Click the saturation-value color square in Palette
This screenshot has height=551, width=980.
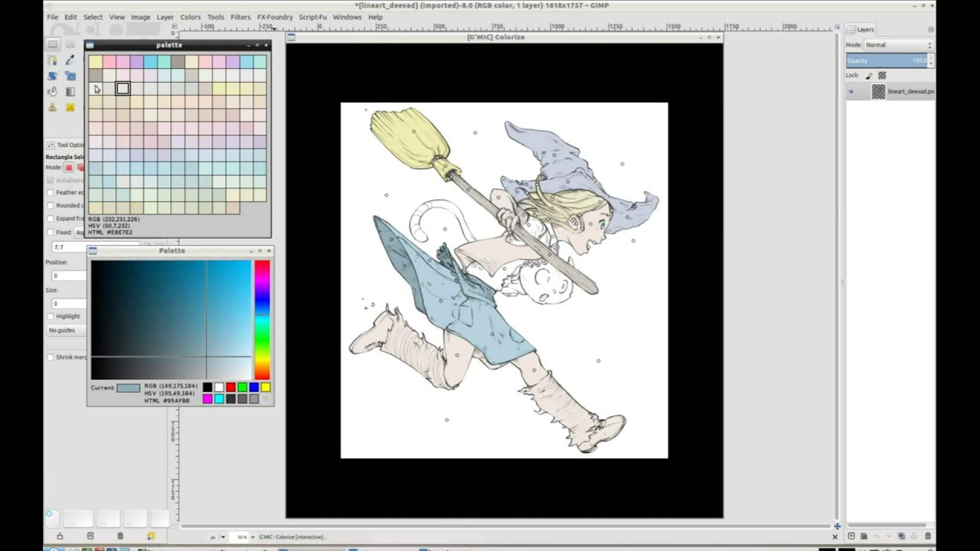[171, 320]
